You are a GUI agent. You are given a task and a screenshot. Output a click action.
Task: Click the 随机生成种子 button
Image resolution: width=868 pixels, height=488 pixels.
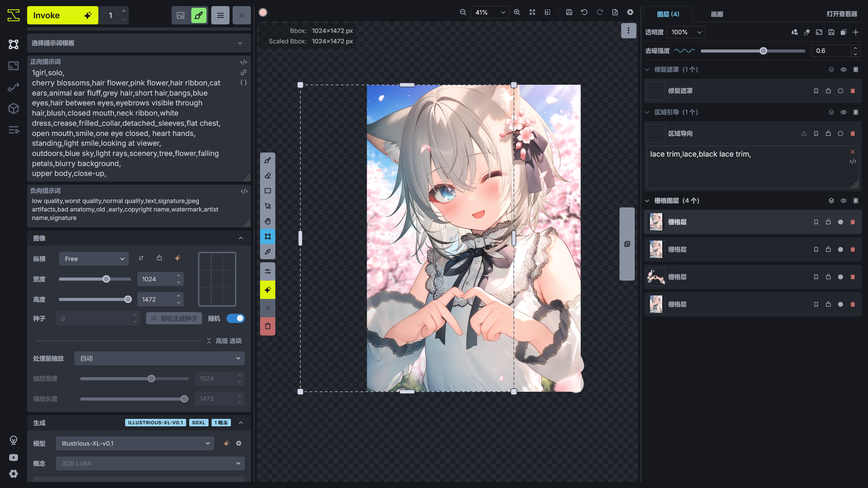174,318
